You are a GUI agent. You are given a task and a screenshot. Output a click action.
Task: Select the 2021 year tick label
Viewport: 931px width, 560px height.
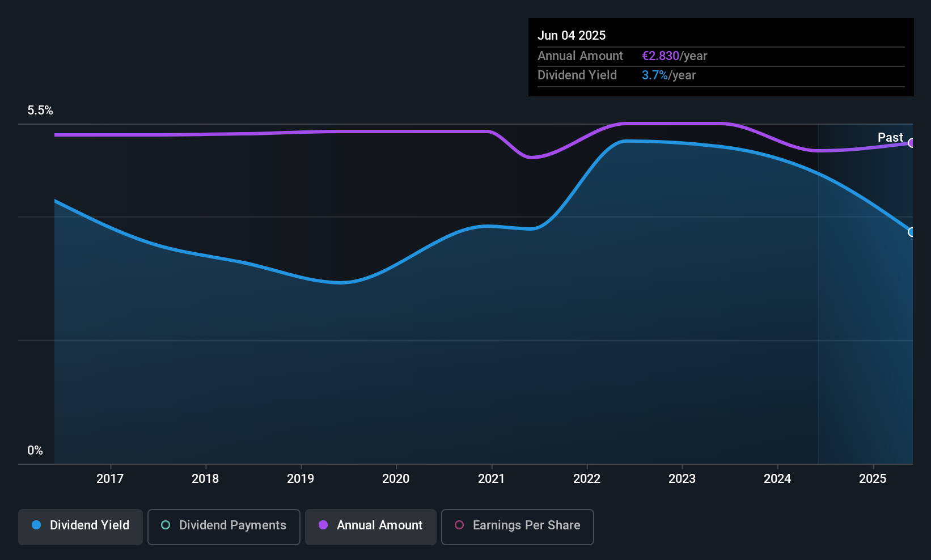click(491, 479)
